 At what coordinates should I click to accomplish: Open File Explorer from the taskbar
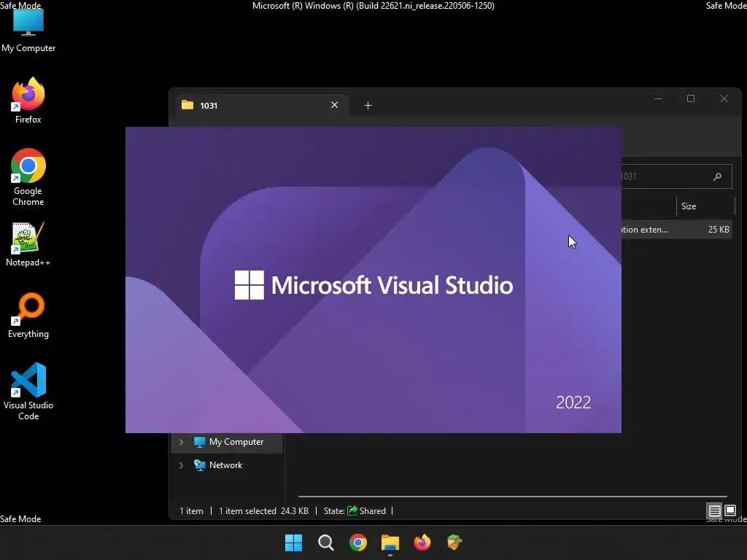(x=390, y=542)
